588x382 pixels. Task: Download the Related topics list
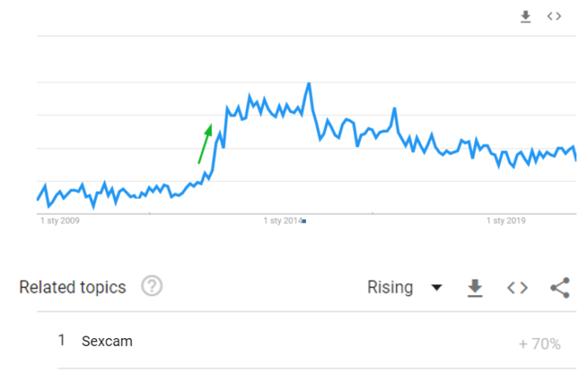click(475, 288)
